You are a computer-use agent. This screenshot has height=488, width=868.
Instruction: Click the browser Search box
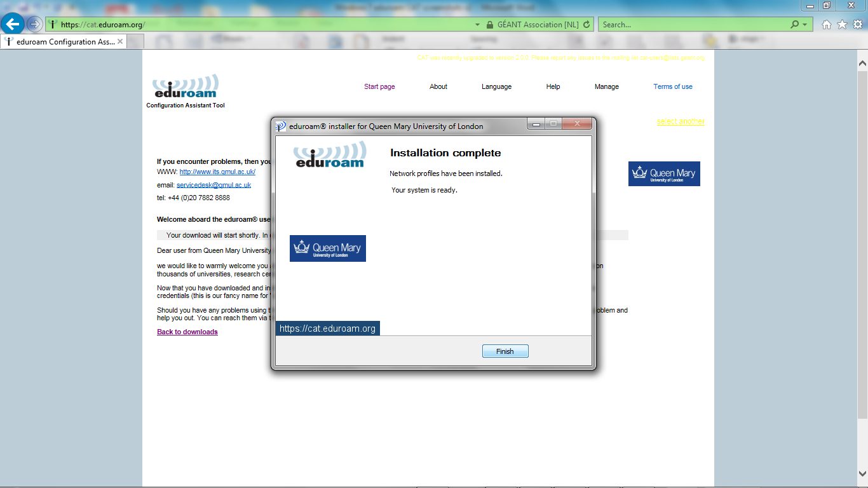tap(693, 25)
